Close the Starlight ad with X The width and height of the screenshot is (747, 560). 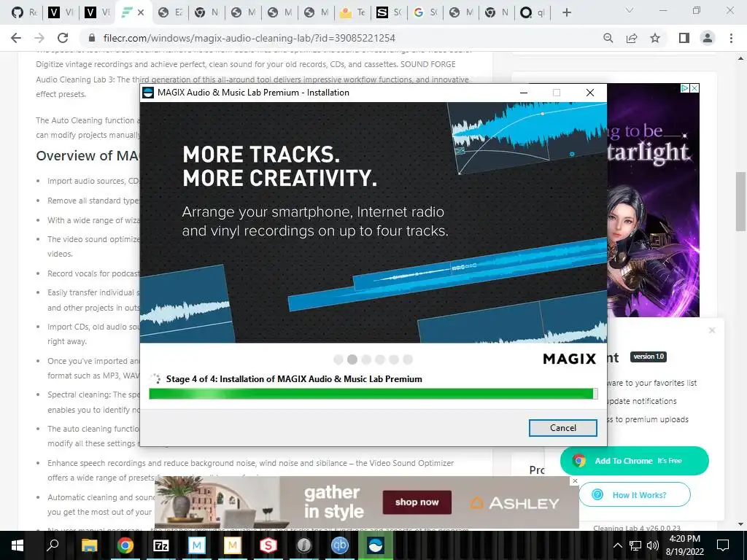point(694,88)
